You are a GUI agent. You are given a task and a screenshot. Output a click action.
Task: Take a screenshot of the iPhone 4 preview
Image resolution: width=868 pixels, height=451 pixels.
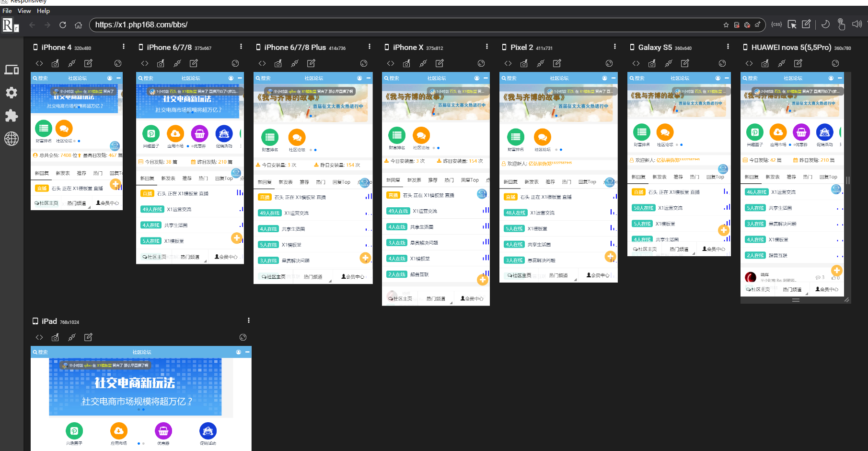tap(56, 63)
